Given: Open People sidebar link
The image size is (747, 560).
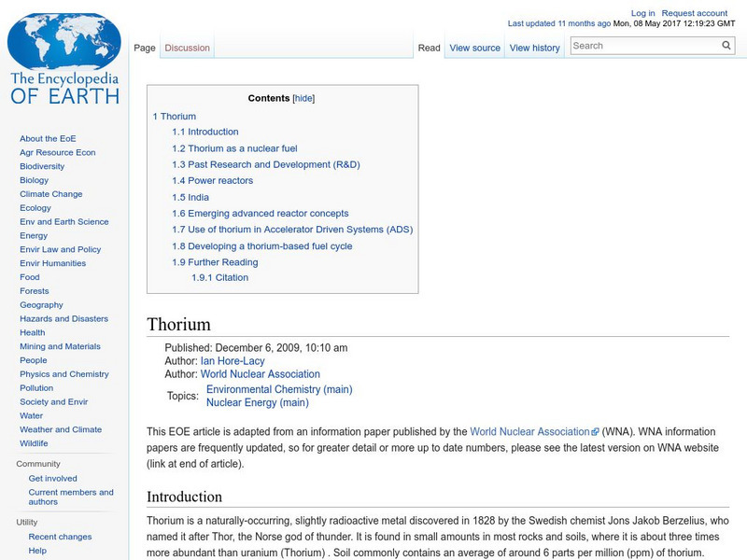Looking at the screenshot, I should click(x=34, y=360).
